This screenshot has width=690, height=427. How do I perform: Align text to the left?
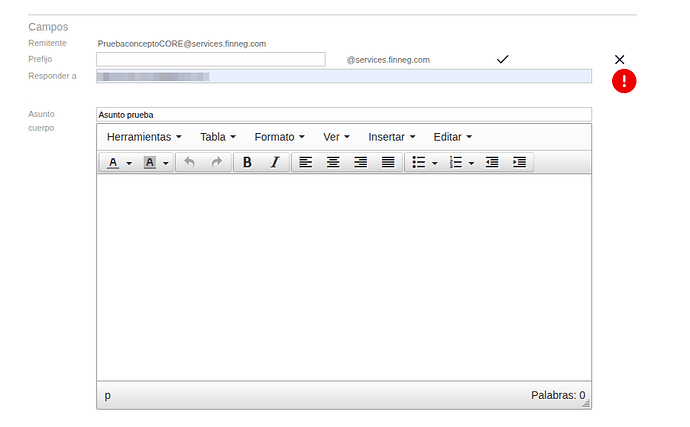tap(306, 162)
